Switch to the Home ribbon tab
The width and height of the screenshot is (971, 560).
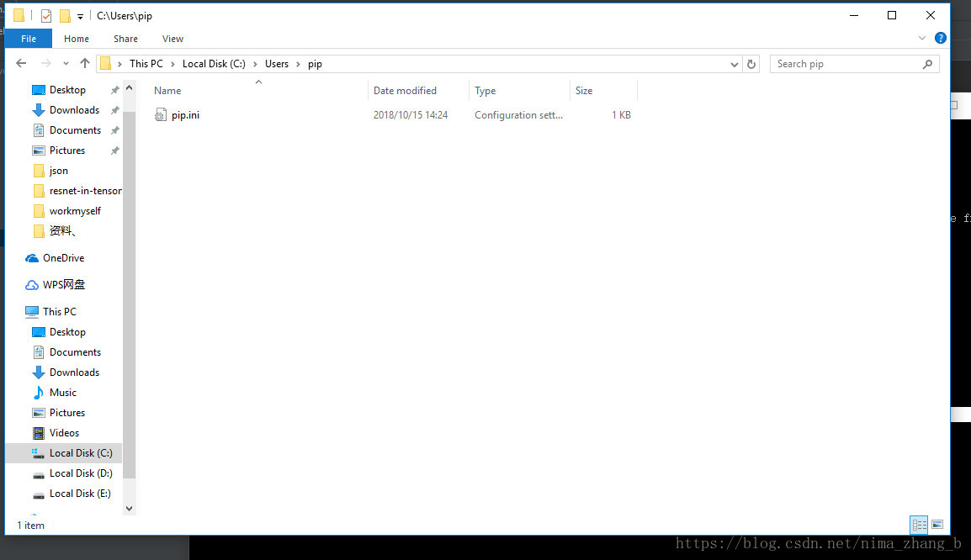click(77, 39)
